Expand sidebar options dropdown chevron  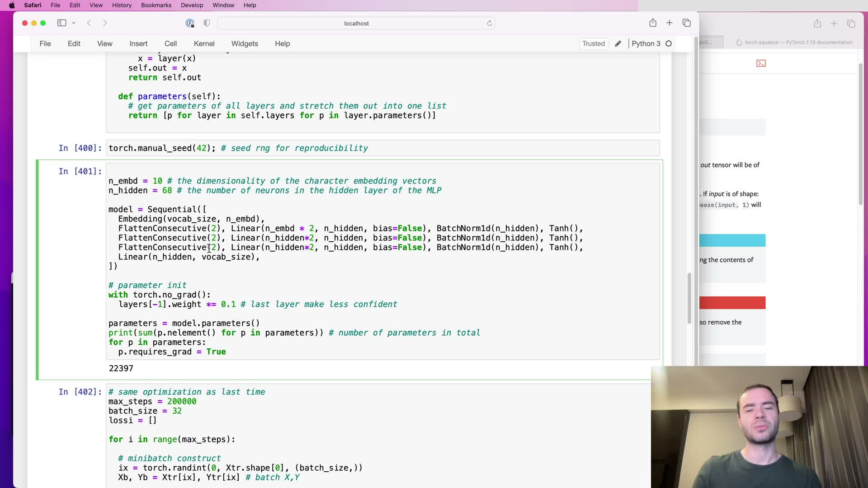coord(74,23)
